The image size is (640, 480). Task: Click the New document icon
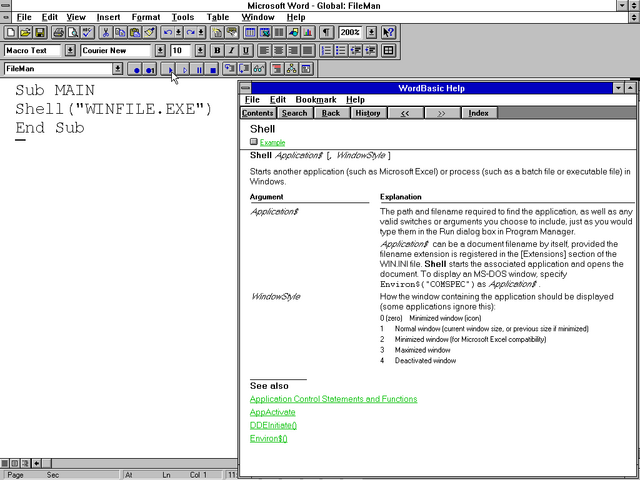[11, 32]
